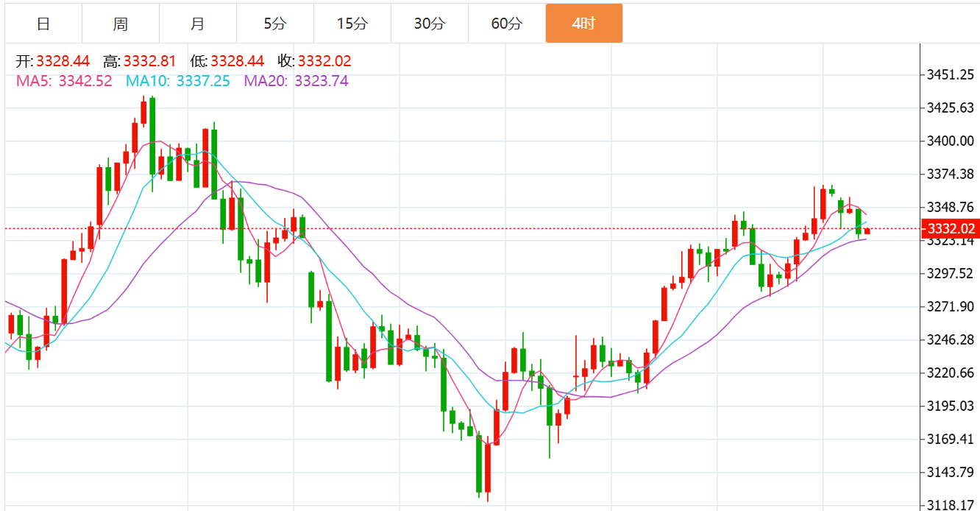Click the red current price tag 3332.02

point(951,229)
